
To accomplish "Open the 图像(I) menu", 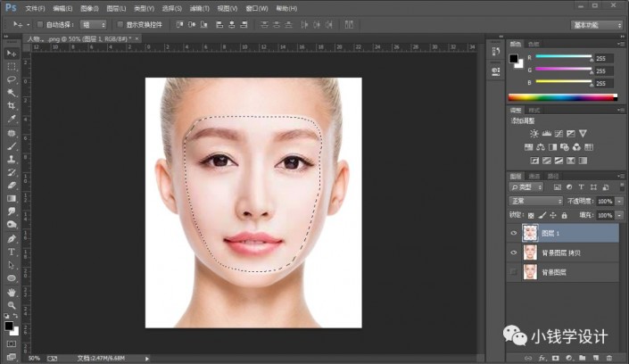I will 91,7.
